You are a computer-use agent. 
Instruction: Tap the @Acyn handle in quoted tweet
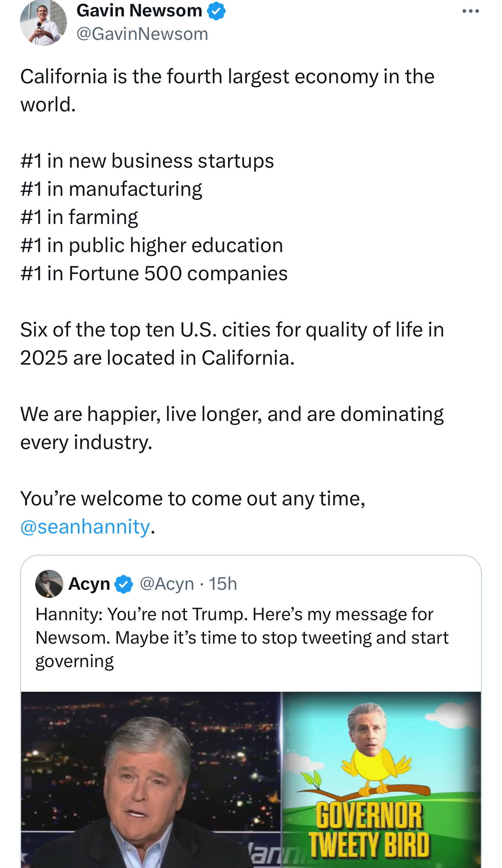tap(167, 584)
